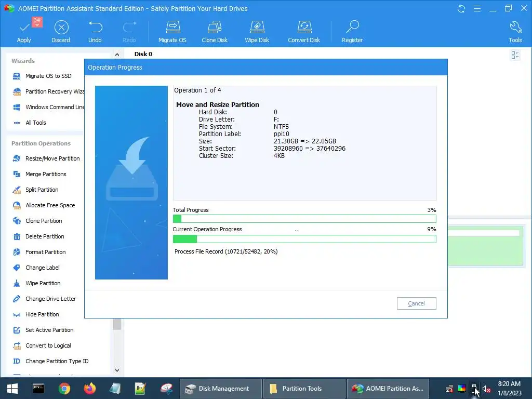Viewport: 532px width, 399px height.
Task: Open the Tools menu
Action: pyautogui.click(x=515, y=32)
